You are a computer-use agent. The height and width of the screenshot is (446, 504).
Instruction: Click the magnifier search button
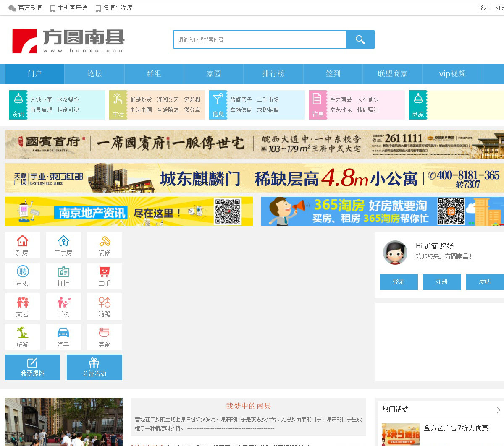pos(360,39)
